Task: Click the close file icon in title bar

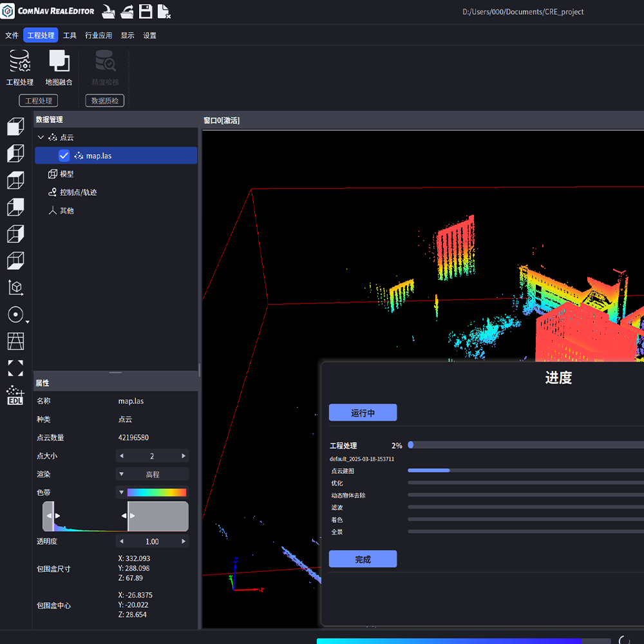Action: point(164,11)
